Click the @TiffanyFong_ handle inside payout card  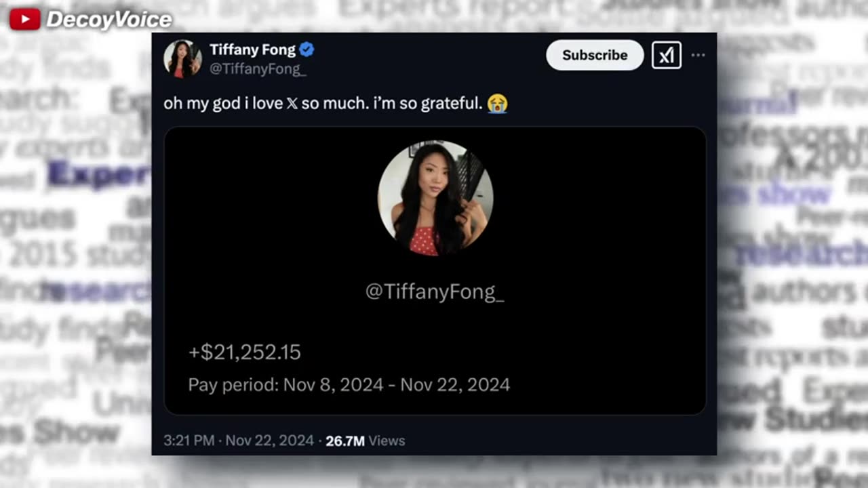coord(435,291)
